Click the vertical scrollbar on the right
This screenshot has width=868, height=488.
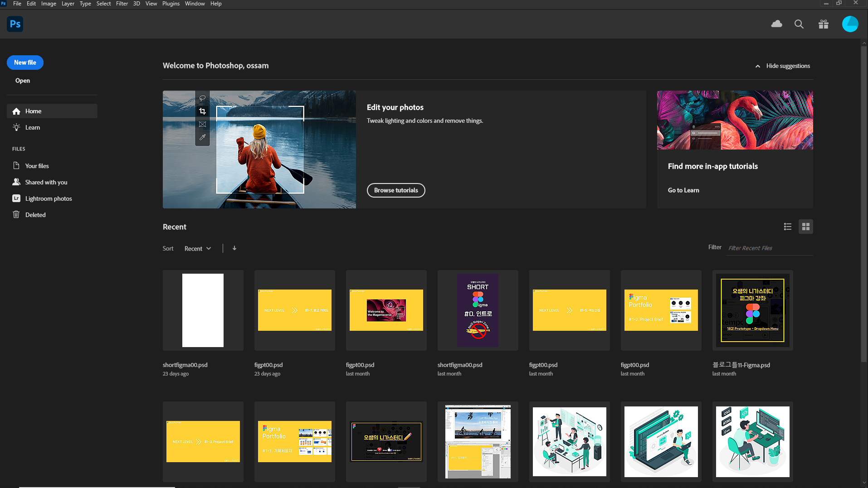(x=863, y=204)
